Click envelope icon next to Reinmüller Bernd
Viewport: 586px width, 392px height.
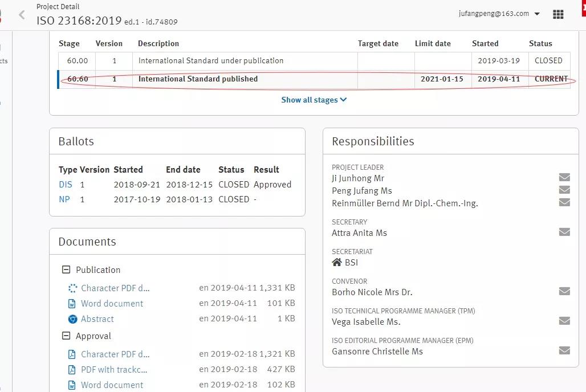click(564, 203)
